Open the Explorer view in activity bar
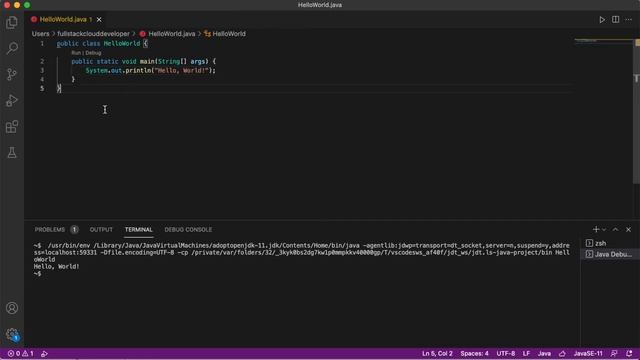 (x=12, y=22)
